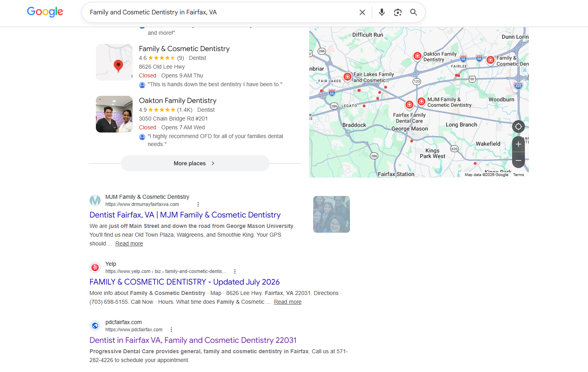Start voice search with microphone icon
588x372 pixels.
(x=382, y=12)
